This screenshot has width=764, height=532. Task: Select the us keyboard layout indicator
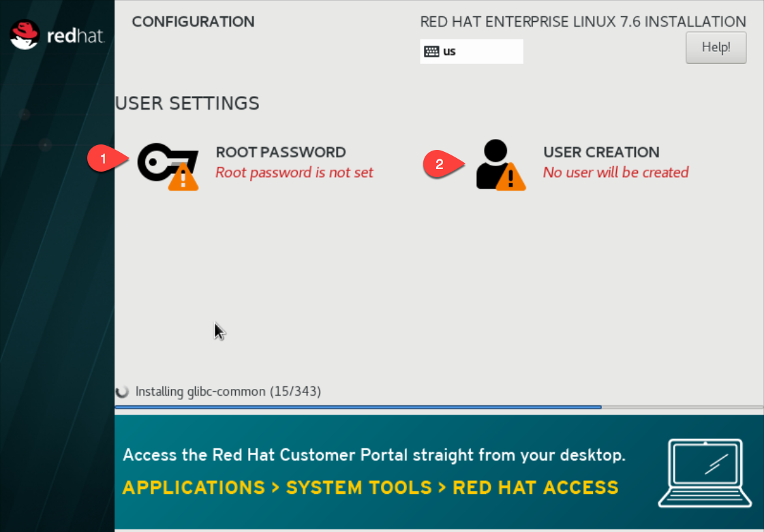[471, 51]
